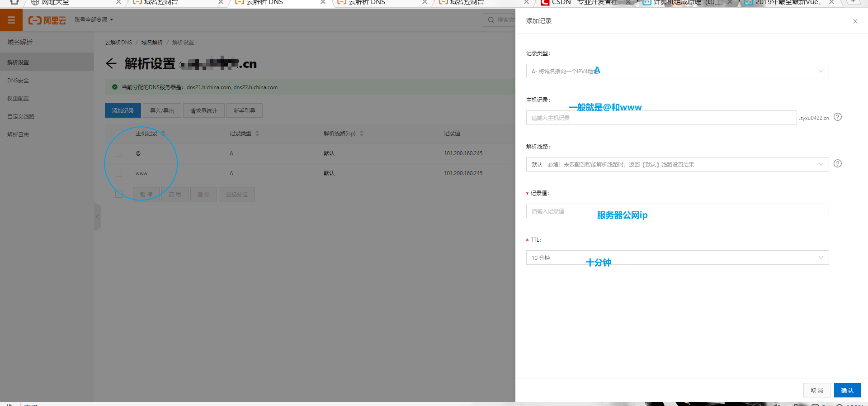Click 默认 line cell in the www row

(x=329, y=173)
